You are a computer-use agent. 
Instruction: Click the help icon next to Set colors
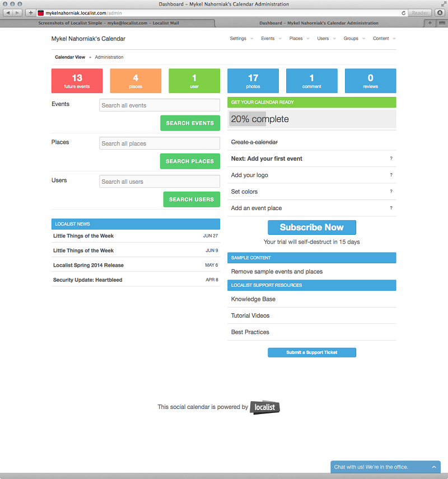pyautogui.click(x=391, y=192)
